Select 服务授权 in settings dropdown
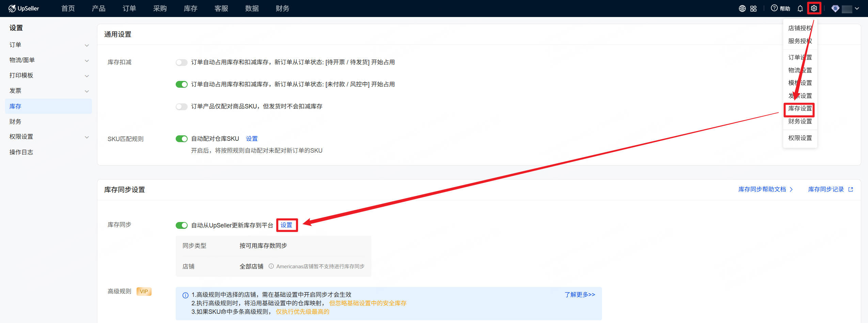This screenshot has height=323, width=868. click(x=800, y=41)
